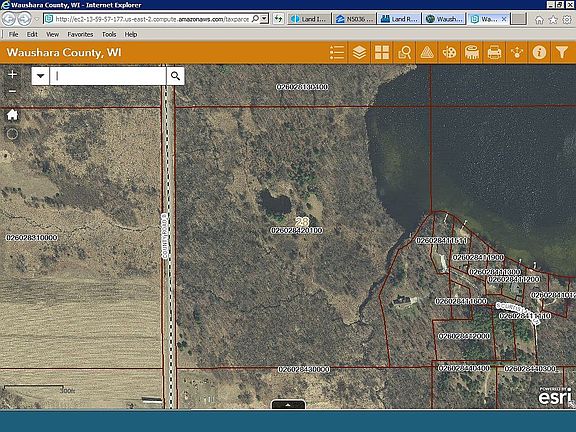
Task: Open Favorites star icon
Action: click(553, 19)
